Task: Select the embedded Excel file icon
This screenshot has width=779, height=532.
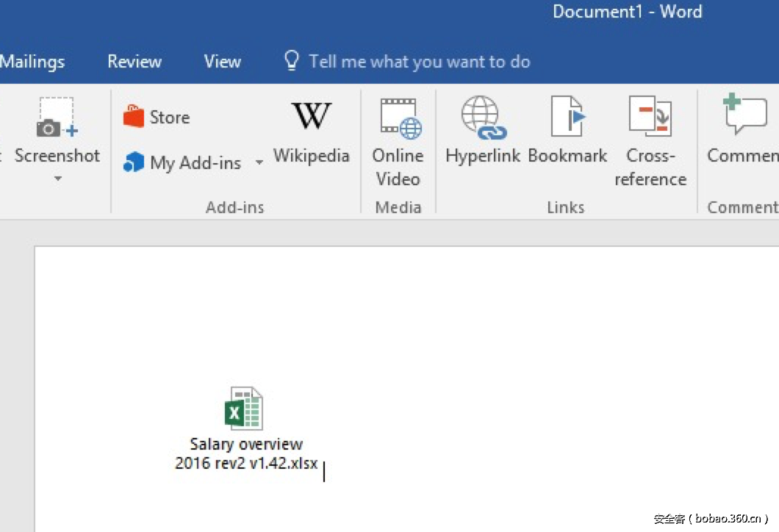Action: pyautogui.click(x=243, y=409)
